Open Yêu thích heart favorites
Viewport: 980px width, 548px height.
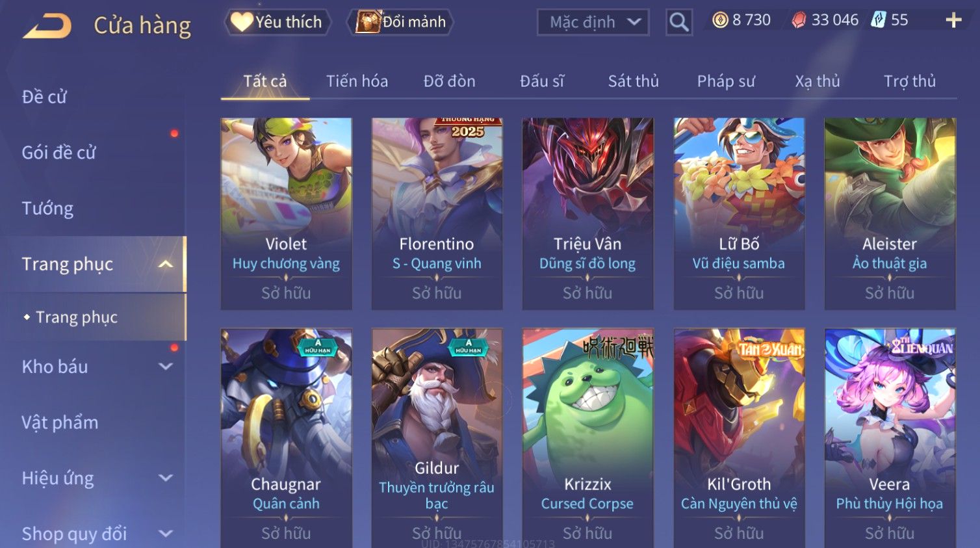(277, 22)
